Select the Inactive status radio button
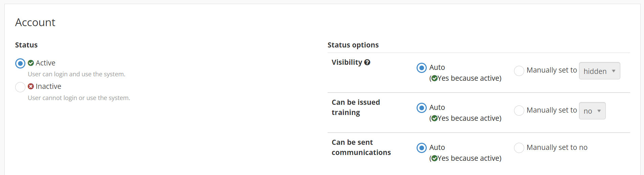 (20, 87)
